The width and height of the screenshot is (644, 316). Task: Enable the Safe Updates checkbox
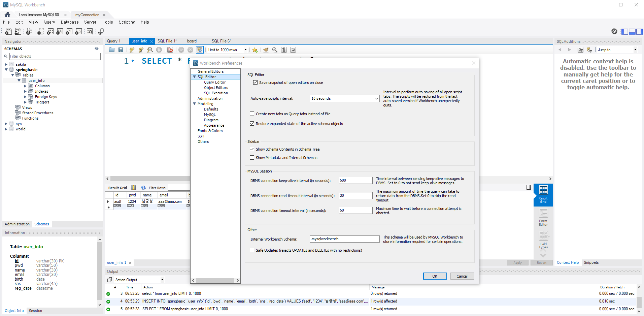252,250
